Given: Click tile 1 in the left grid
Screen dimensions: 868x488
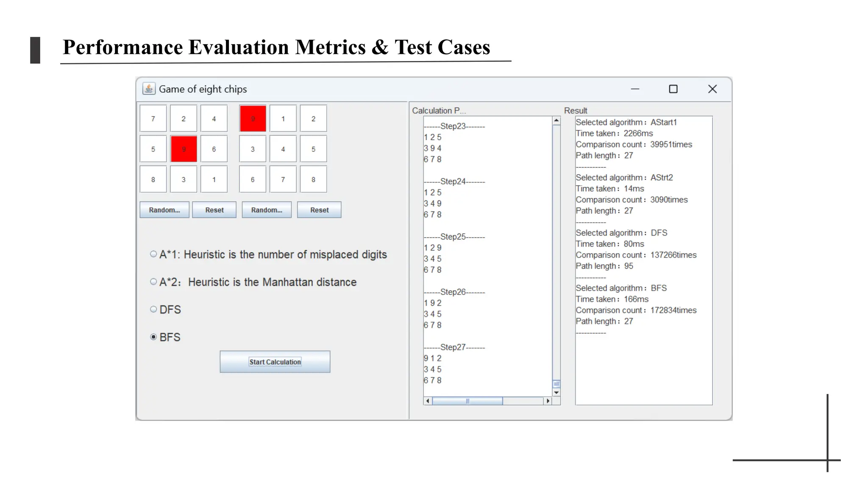Looking at the screenshot, I should [214, 180].
